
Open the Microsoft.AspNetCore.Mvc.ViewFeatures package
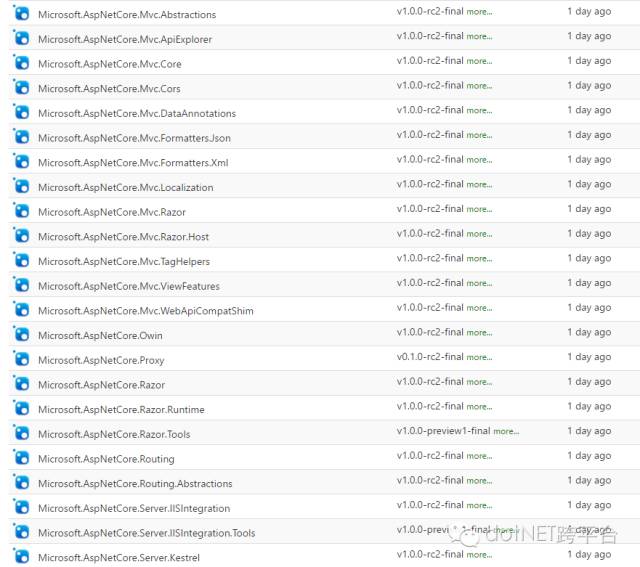point(129,287)
